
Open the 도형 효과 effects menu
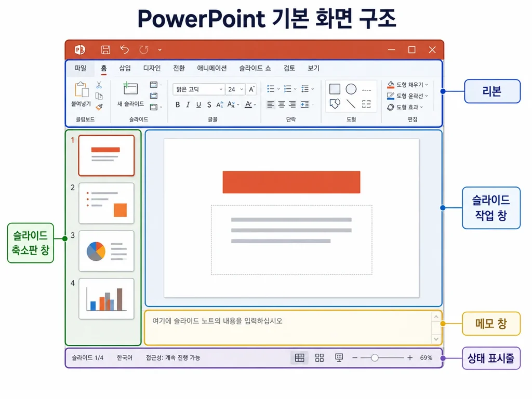tap(405, 107)
